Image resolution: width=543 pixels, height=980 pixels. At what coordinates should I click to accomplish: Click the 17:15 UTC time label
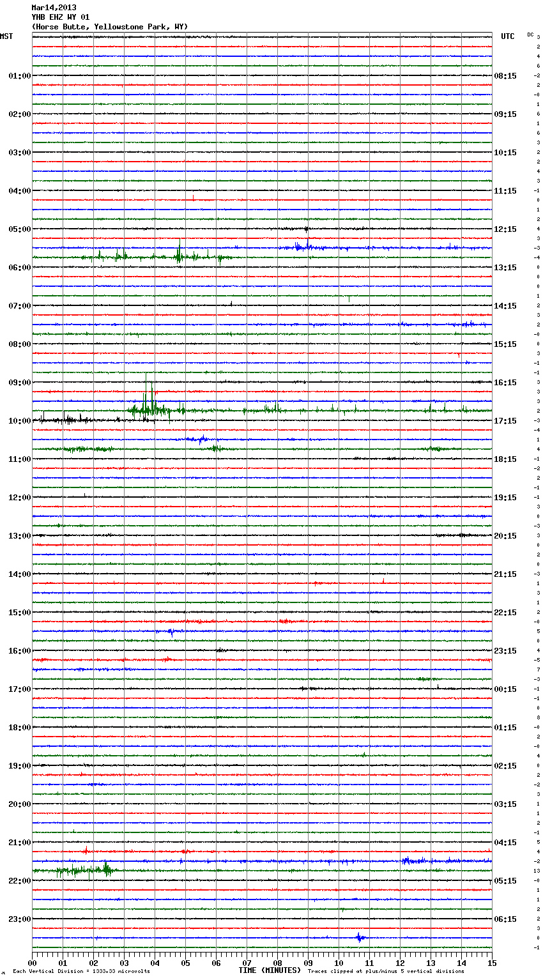tap(505, 421)
